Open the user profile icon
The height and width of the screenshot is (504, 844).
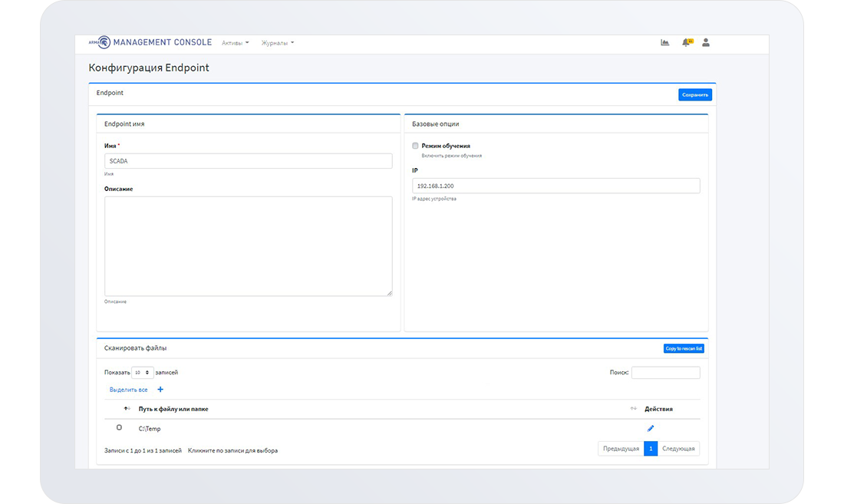[706, 42]
